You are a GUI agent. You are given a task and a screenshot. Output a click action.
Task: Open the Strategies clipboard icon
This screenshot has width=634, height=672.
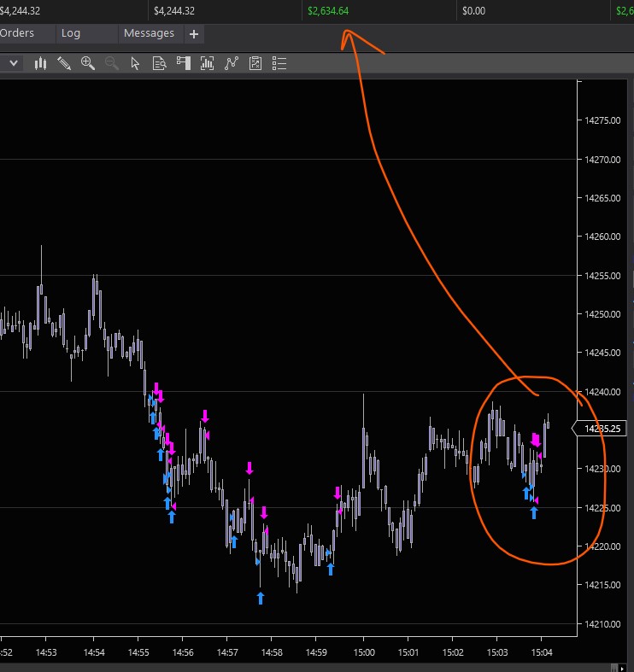(255, 63)
